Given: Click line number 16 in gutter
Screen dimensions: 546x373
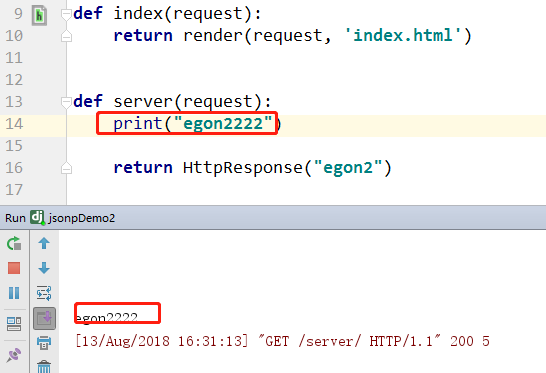Looking at the screenshot, I should tap(14, 168).
